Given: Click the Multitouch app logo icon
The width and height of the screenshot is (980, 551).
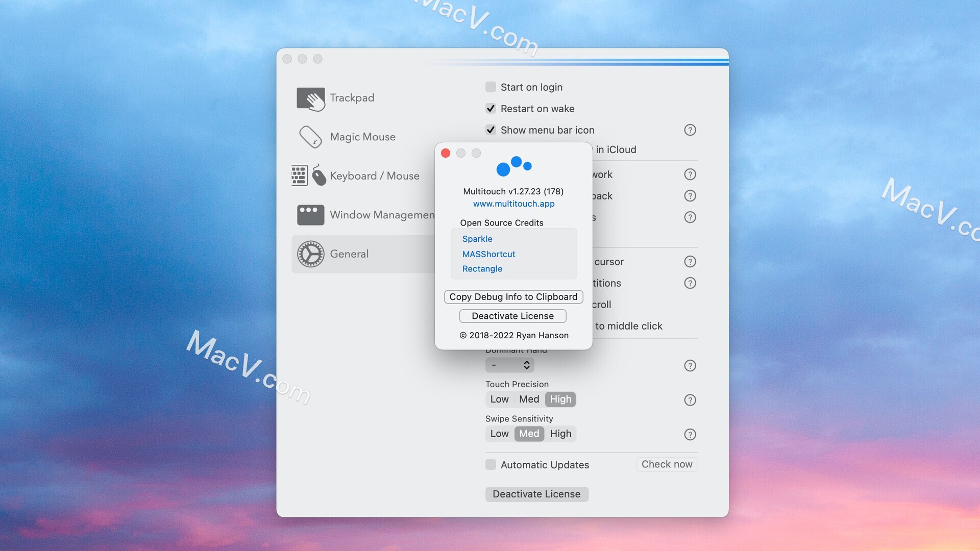Looking at the screenshot, I should tap(513, 166).
